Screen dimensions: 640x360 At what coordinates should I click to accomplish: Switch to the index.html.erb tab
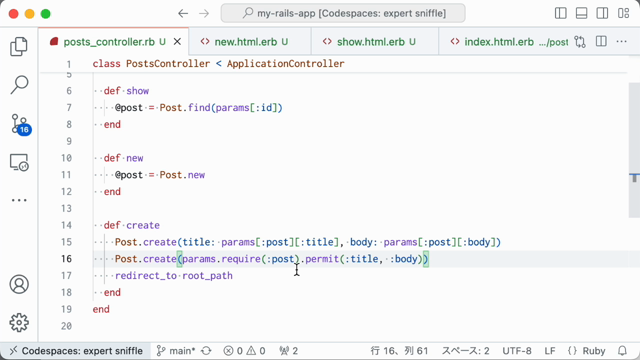click(x=503, y=42)
